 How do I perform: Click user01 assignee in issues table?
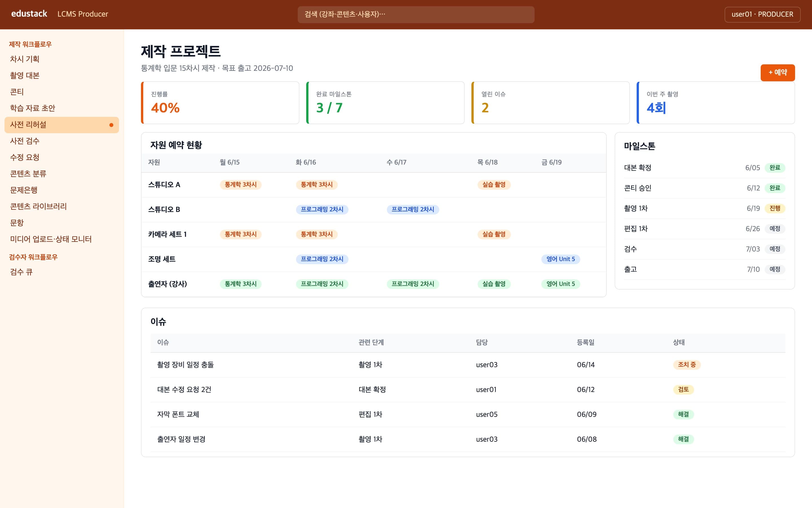pyautogui.click(x=486, y=390)
